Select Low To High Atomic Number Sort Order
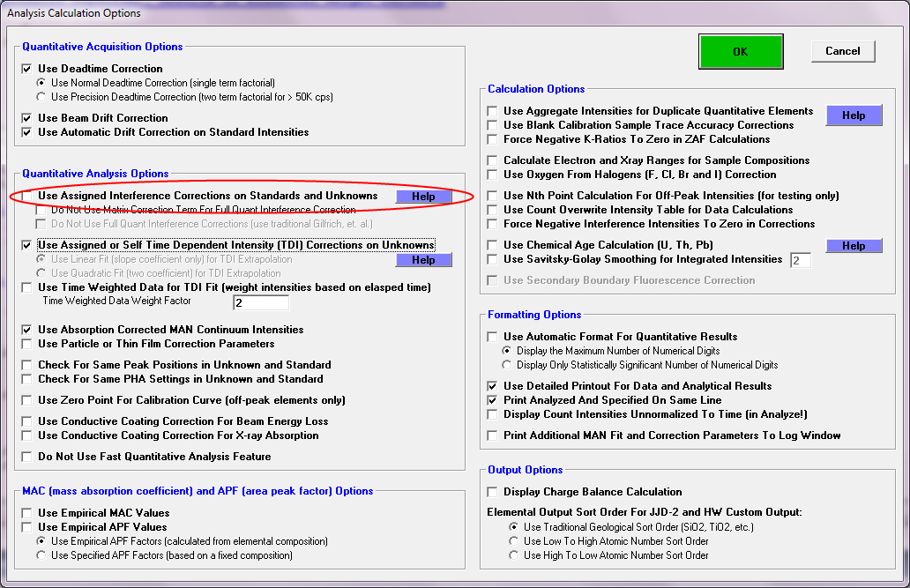 (515, 541)
